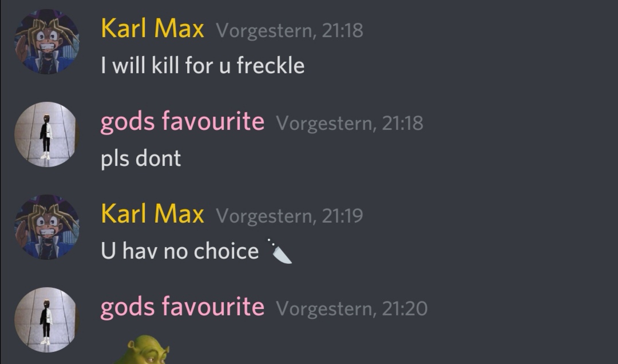Click username gods favourite above 'pls dont'
The image size is (618, 364).
pyautogui.click(x=182, y=121)
